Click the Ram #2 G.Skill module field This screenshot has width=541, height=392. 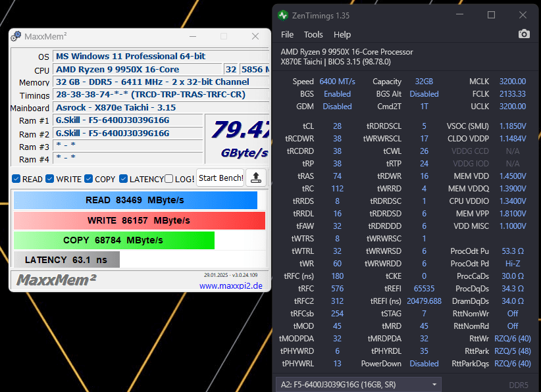[x=128, y=134]
